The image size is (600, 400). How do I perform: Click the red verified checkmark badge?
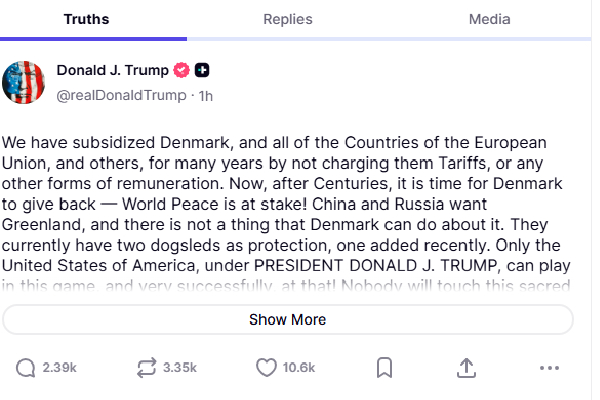point(181,70)
